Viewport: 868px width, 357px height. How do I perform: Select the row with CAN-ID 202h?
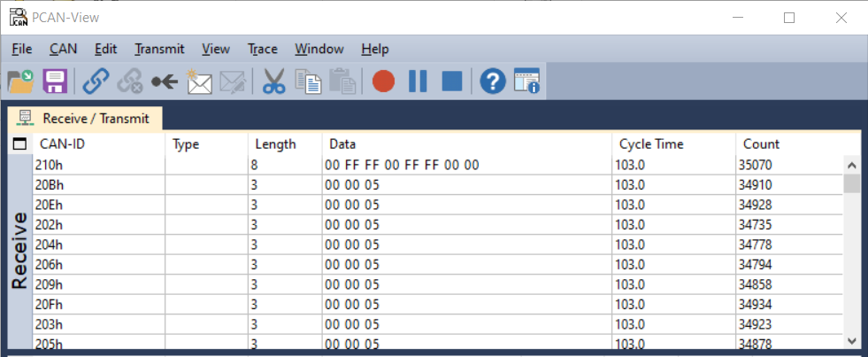coord(437,224)
